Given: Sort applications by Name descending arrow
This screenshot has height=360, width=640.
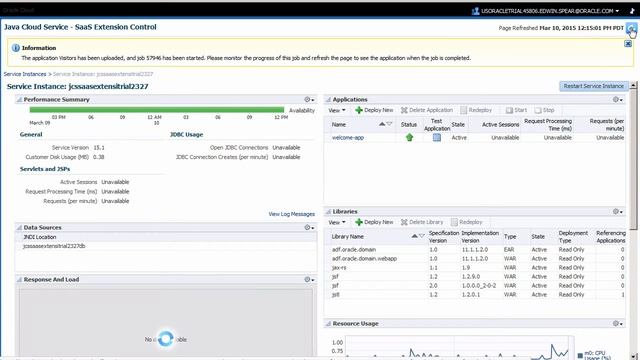Looking at the screenshot, I should [x=389, y=124].
